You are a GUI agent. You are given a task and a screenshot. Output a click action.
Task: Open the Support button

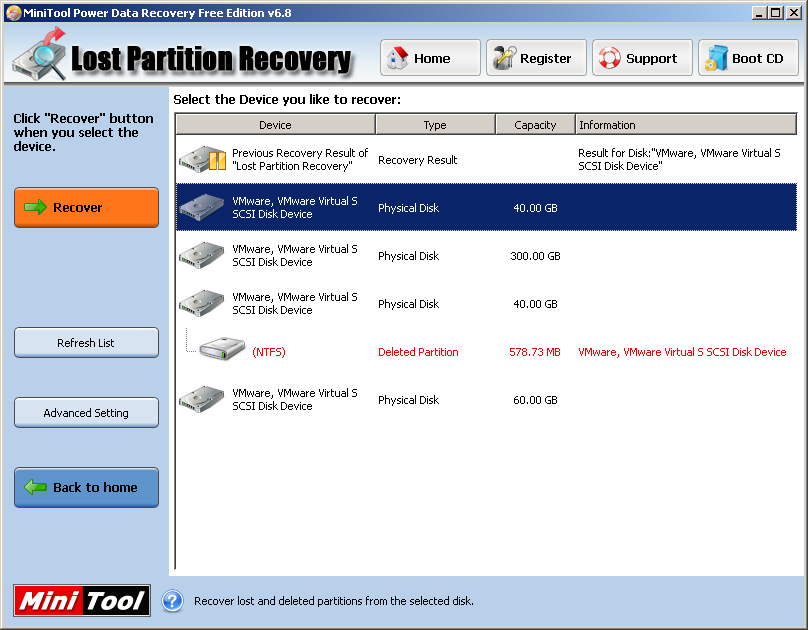[x=642, y=58]
